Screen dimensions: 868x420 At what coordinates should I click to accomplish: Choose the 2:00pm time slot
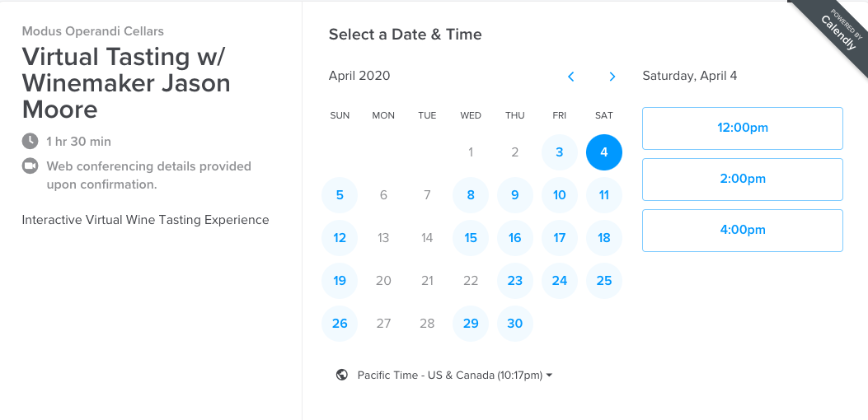[x=743, y=179]
